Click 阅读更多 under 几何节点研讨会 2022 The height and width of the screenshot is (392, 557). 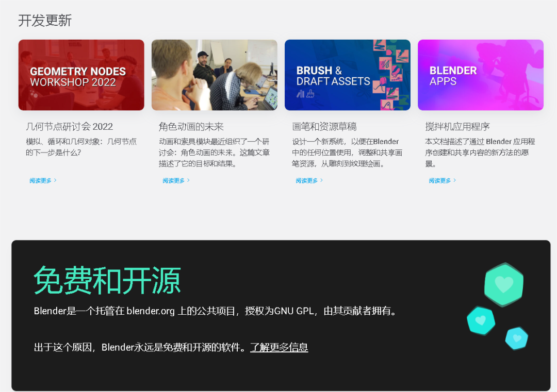tap(43, 181)
